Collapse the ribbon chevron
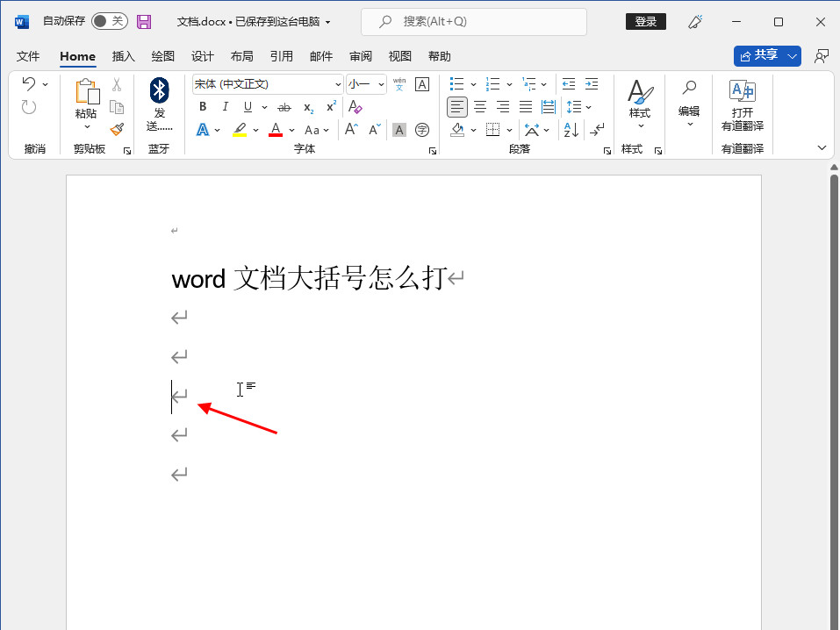840x630 pixels. 822,148
